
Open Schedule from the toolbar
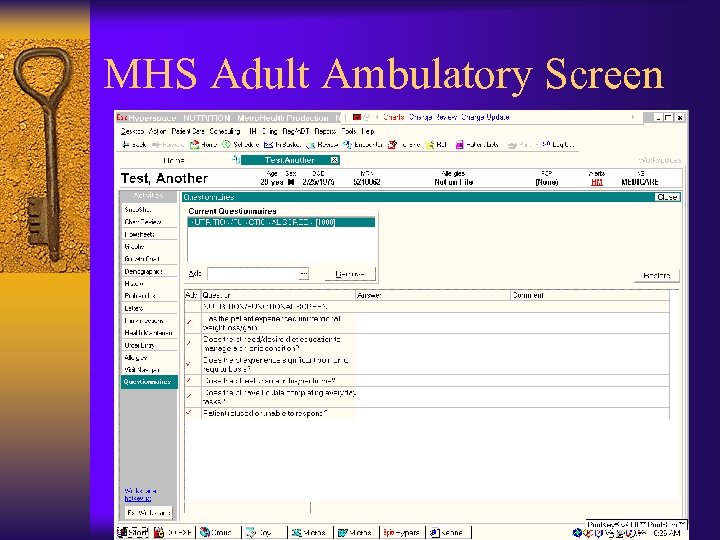[x=240, y=145]
